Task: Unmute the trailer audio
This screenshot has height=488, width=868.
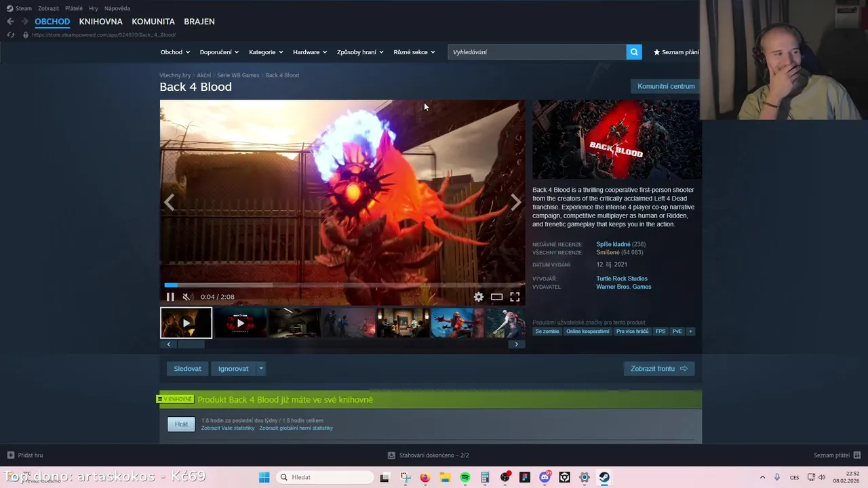Action: click(x=188, y=297)
